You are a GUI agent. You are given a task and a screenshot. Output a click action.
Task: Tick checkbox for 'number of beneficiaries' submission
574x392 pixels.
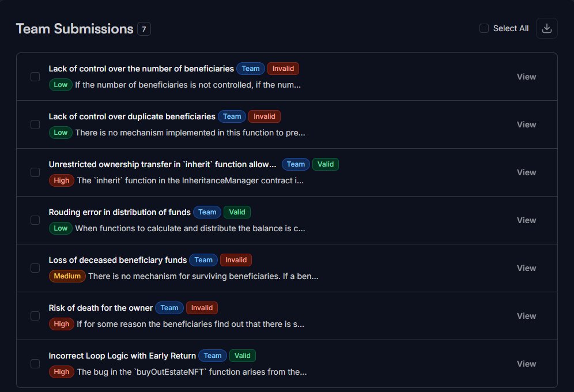pos(35,77)
